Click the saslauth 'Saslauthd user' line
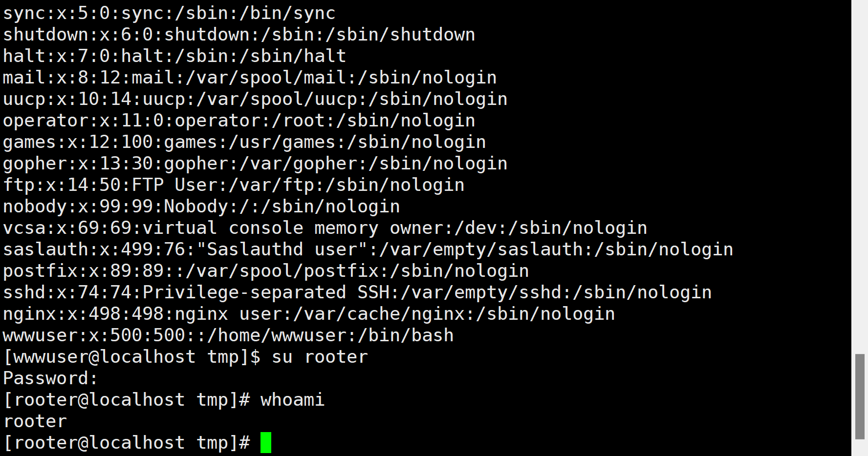 coord(368,249)
